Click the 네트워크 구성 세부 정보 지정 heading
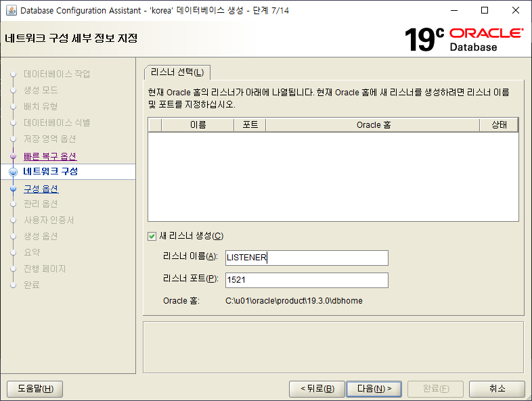 point(71,39)
